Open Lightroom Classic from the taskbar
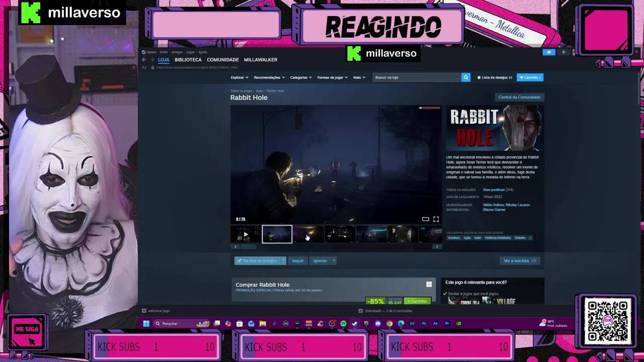The height and width of the screenshot is (362, 644). (x=412, y=323)
